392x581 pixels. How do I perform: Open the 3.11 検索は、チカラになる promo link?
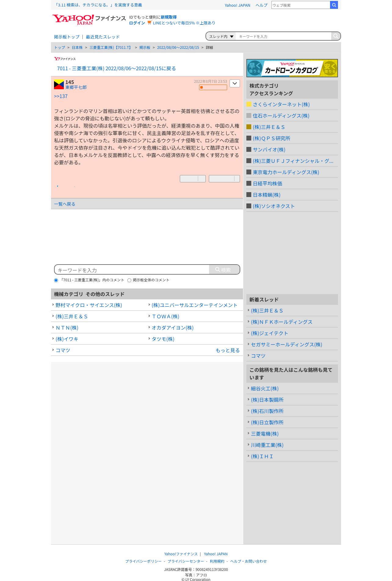(x=98, y=5)
